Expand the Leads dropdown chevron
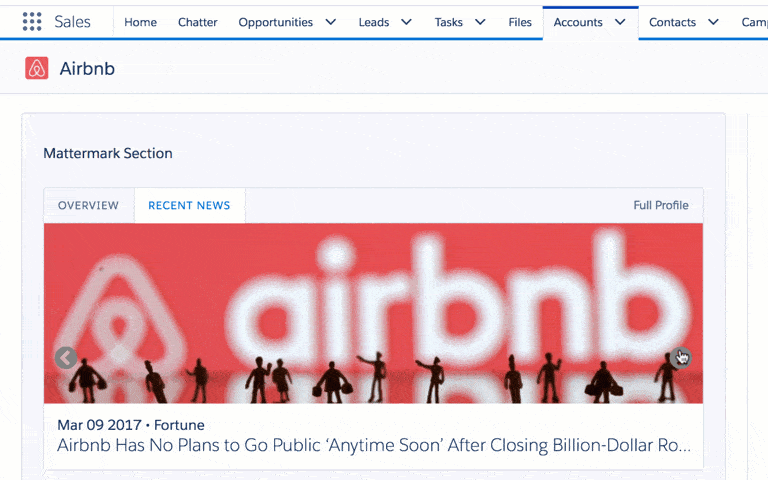The width and height of the screenshot is (768, 480). (x=407, y=22)
